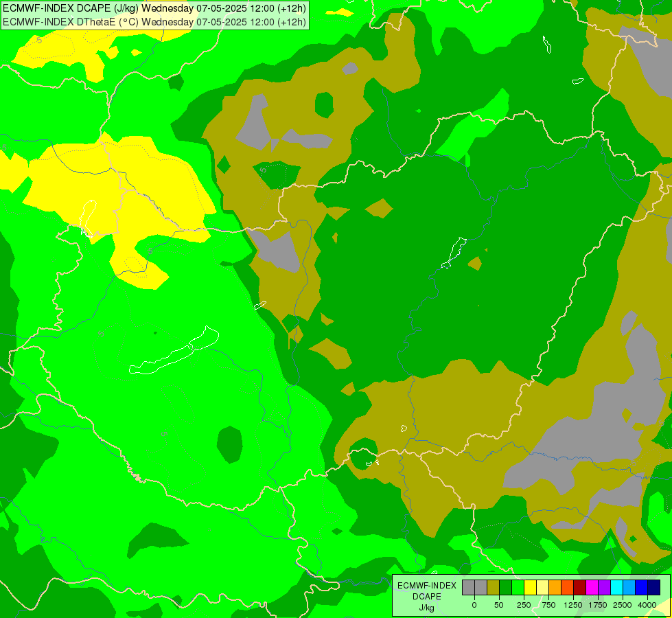The width and height of the screenshot is (672, 618).
Task: Choose the navy legend swatch
Action: coord(653,587)
